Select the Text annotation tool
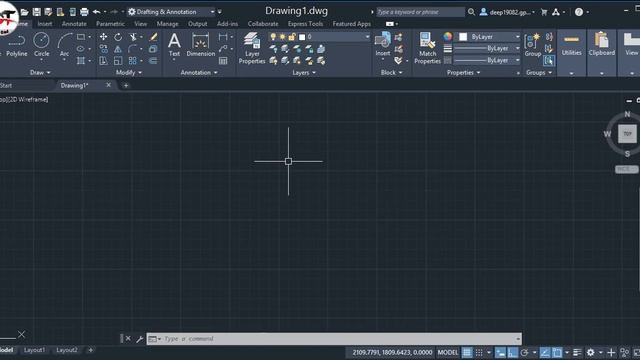The image size is (640, 360). (x=174, y=45)
